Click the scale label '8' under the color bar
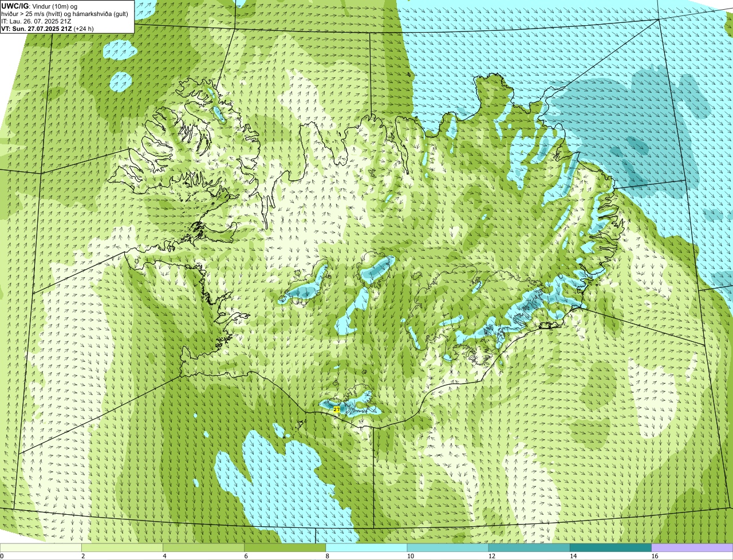733x560 pixels. (x=328, y=556)
